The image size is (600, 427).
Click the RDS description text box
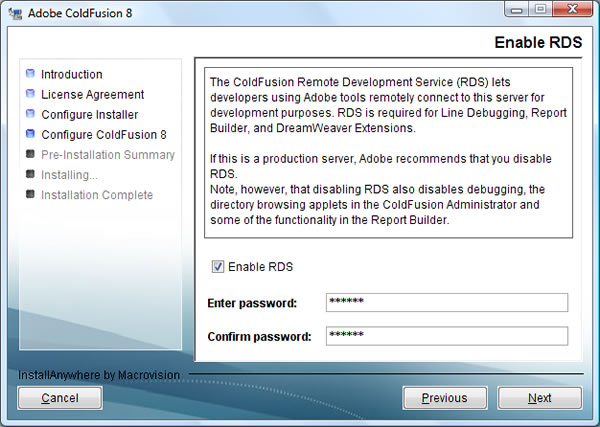click(x=388, y=153)
